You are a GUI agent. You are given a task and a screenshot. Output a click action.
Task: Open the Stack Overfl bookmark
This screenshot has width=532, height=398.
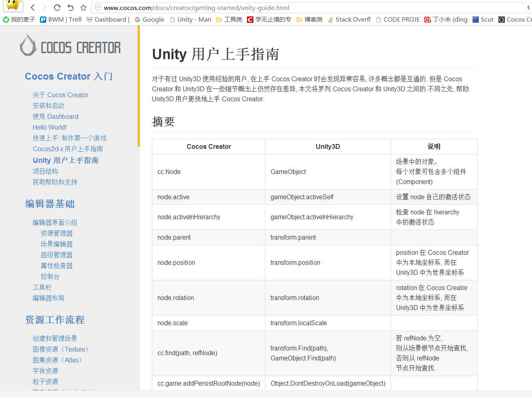349,20
